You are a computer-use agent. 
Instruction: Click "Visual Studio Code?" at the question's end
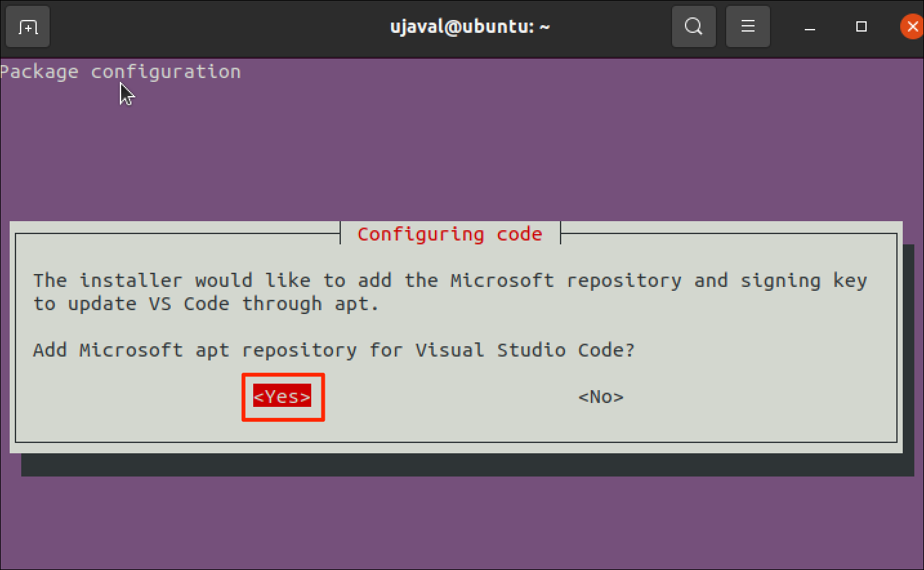point(525,350)
